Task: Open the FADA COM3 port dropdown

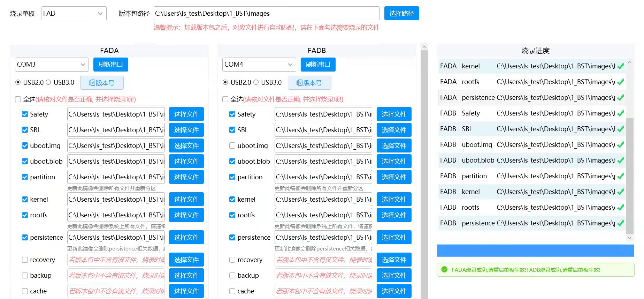Action: 52,65
